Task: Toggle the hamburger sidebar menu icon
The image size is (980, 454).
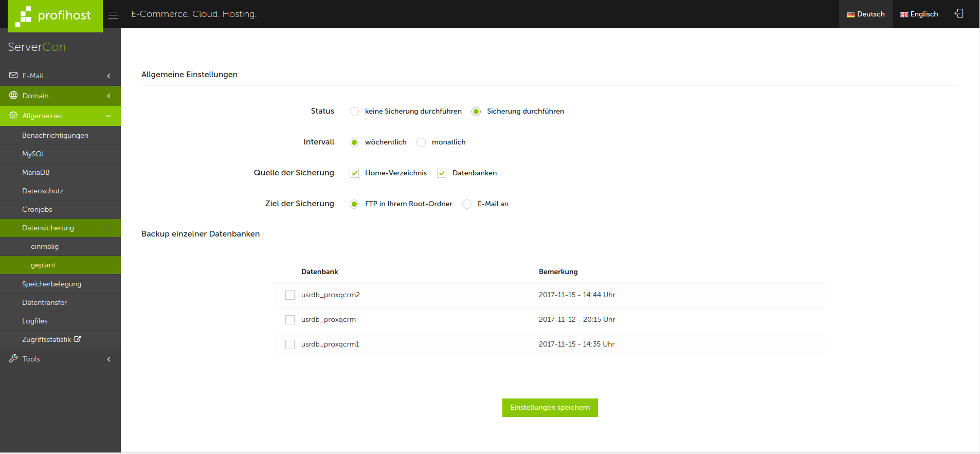Action: (114, 15)
